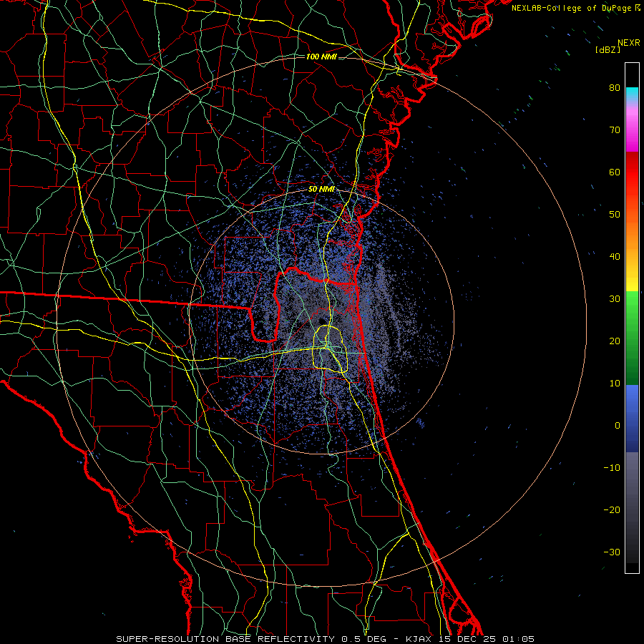Click the [dBZ] unit label

[x=608, y=50]
